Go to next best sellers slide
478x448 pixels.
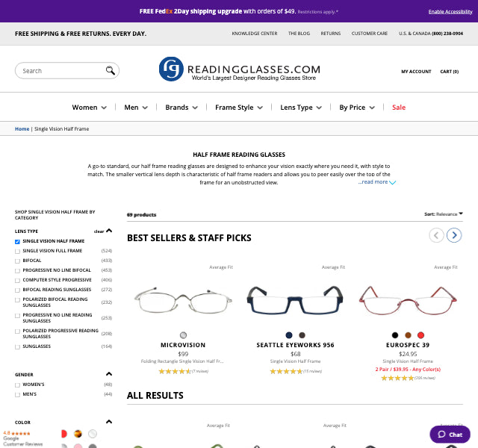click(454, 235)
